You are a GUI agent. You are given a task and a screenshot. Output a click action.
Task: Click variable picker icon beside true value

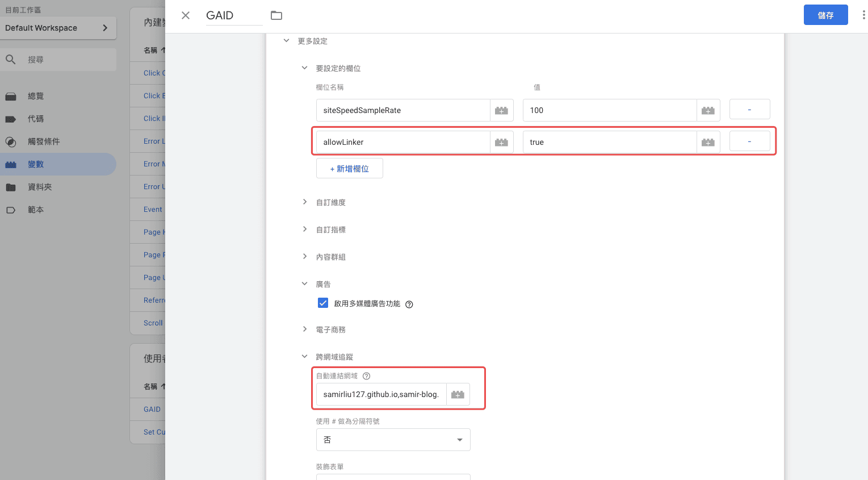click(x=708, y=142)
